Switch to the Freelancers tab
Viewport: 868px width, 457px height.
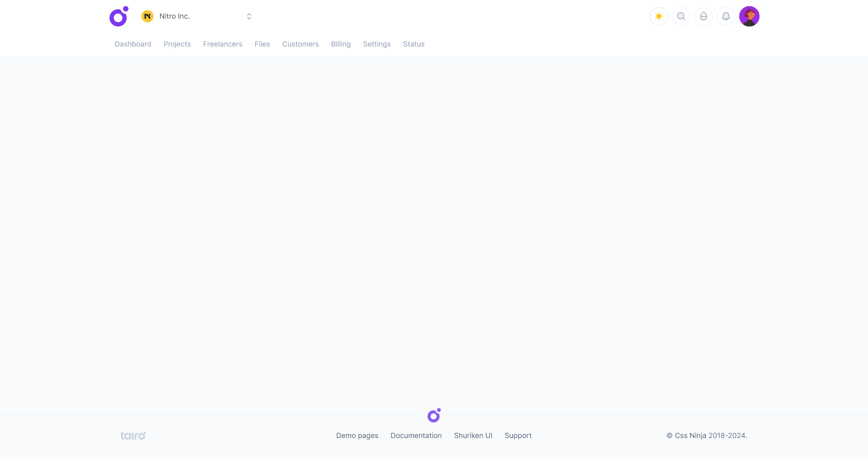[223, 44]
